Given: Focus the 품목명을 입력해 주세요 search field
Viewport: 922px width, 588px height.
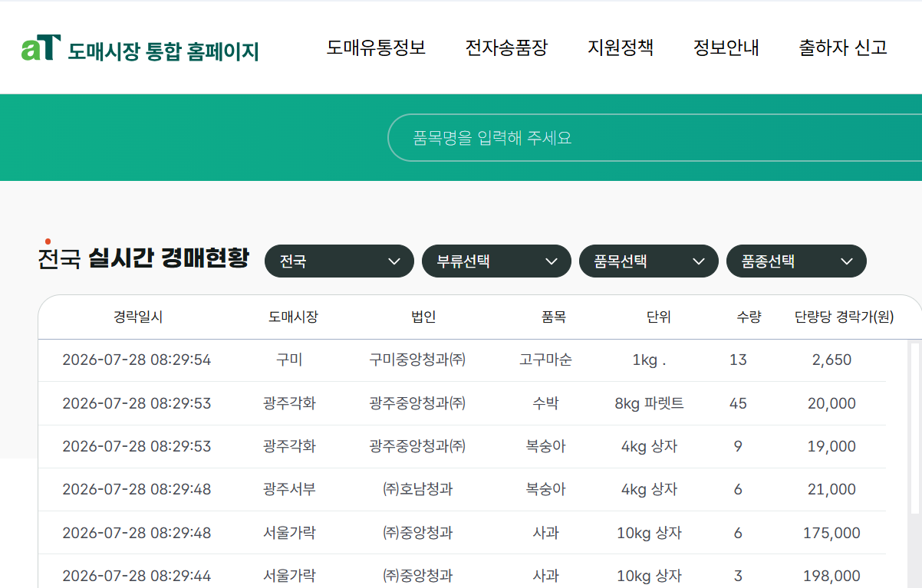Looking at the screenshot, I should [x=654, y=138].
